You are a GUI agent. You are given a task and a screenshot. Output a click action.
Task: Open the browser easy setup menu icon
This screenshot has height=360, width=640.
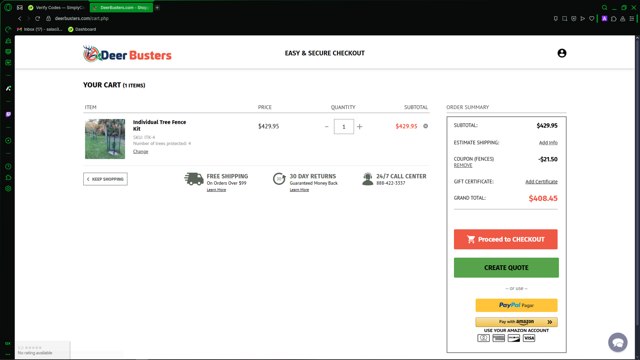click(x=631, y=18)
